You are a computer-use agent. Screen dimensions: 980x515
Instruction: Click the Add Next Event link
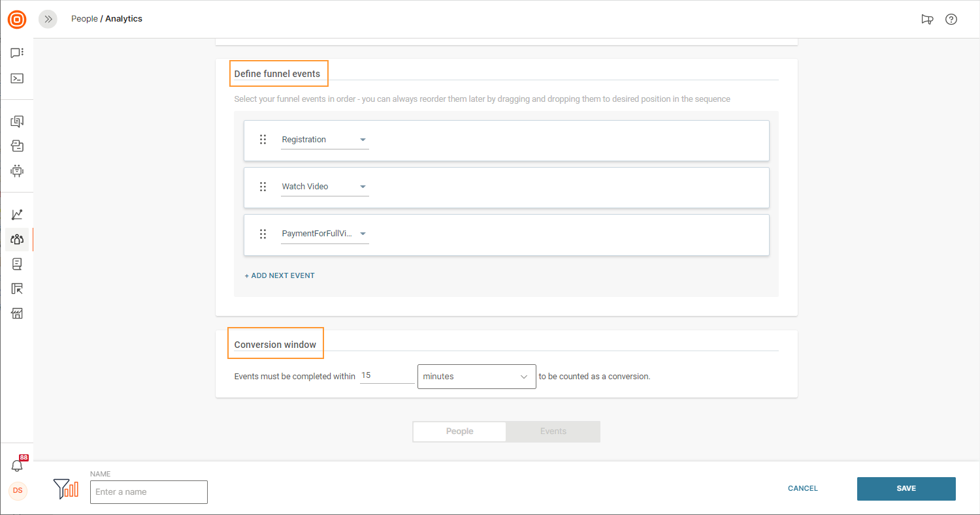[x=280, y=275]
